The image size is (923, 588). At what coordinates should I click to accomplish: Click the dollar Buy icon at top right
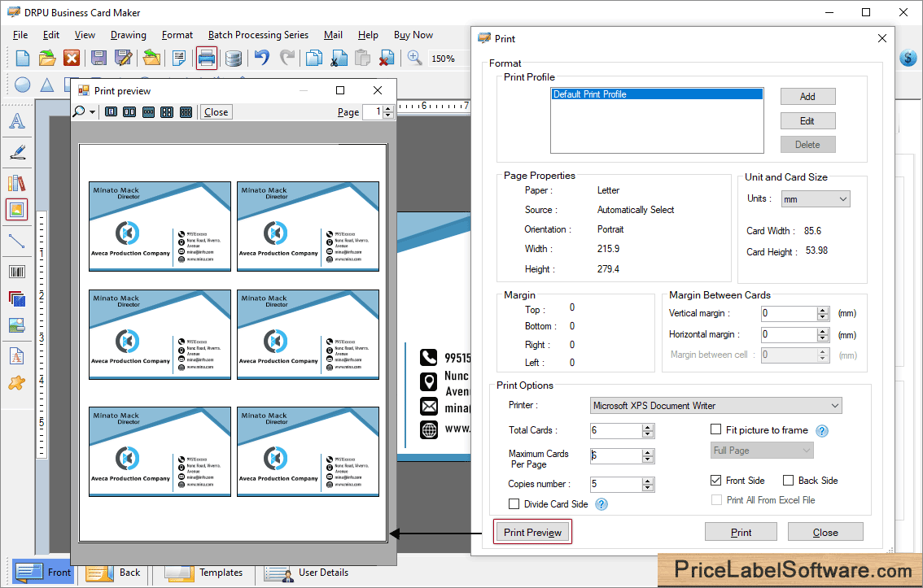[x=908, y=58]
